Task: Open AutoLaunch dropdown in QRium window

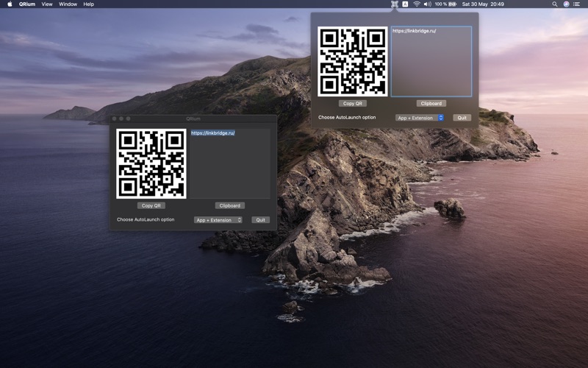Action: point(218,220)
